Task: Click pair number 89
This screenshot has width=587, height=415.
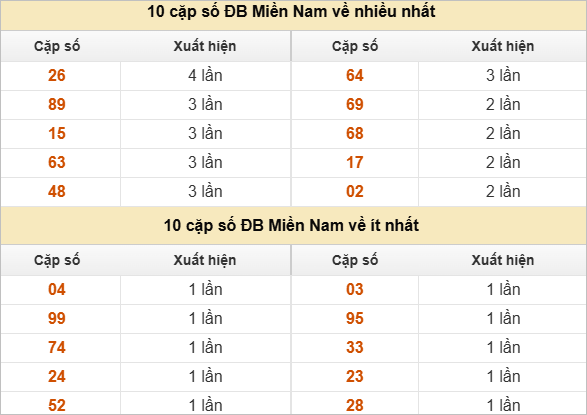Action: [57, 104]
